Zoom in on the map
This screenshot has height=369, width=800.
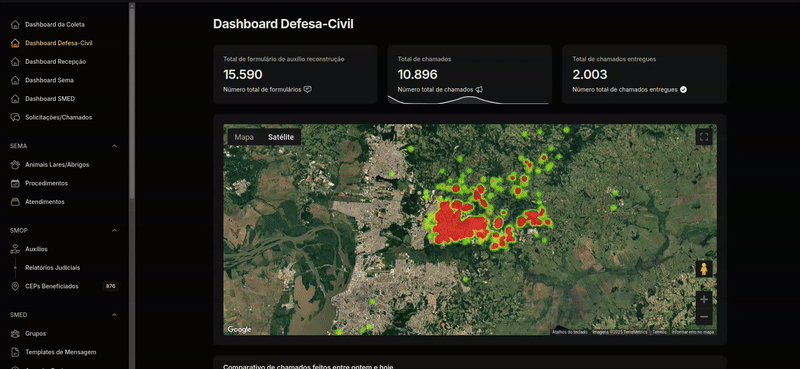(x=704, y=300)
